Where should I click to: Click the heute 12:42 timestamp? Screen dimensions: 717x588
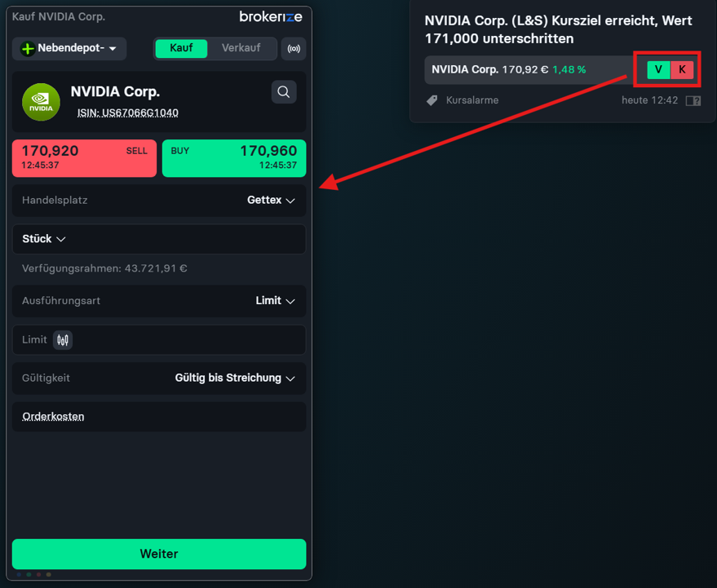coord(649,100)
